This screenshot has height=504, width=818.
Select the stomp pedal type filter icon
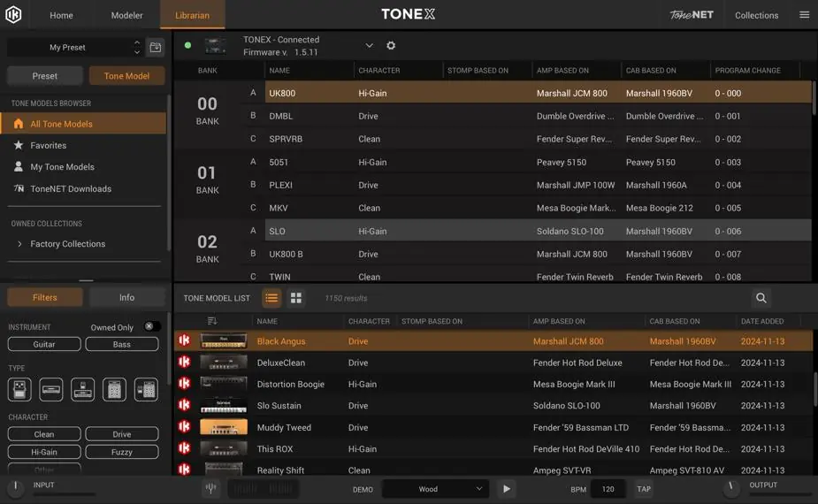pyautogui.click(x=19, y=389)
